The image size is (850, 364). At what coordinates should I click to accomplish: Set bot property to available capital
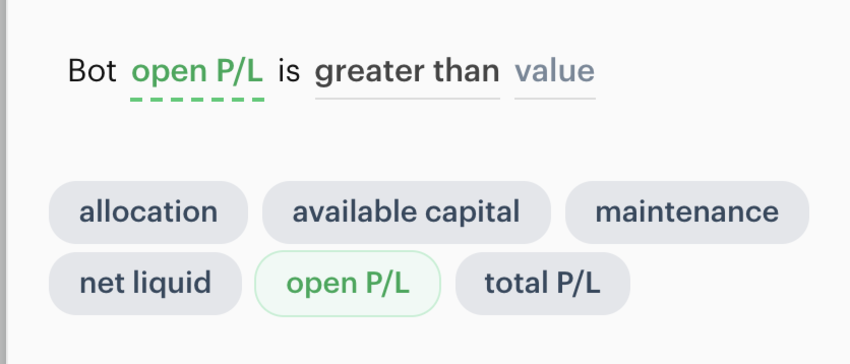pos(406,212)
